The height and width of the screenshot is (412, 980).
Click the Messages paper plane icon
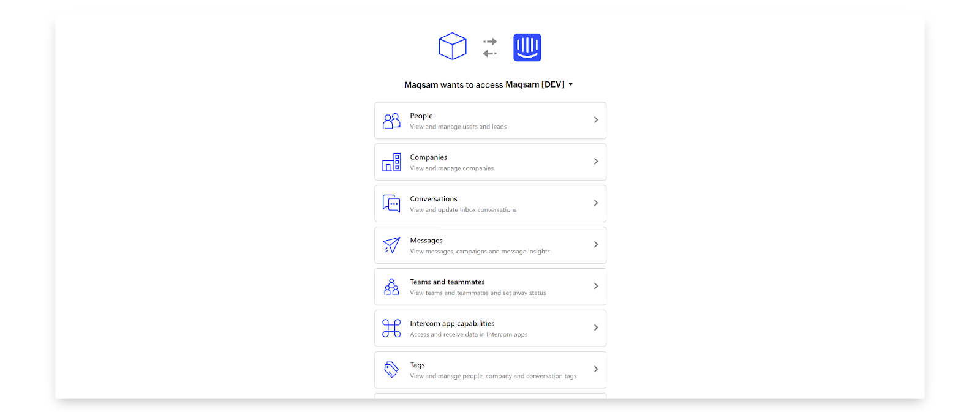click(x=391, y=245)
